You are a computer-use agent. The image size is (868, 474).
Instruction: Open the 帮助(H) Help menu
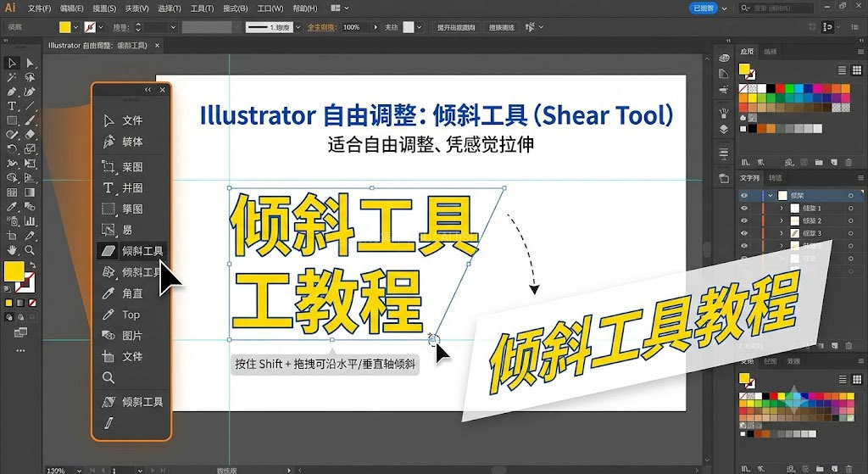pos(305,8)
